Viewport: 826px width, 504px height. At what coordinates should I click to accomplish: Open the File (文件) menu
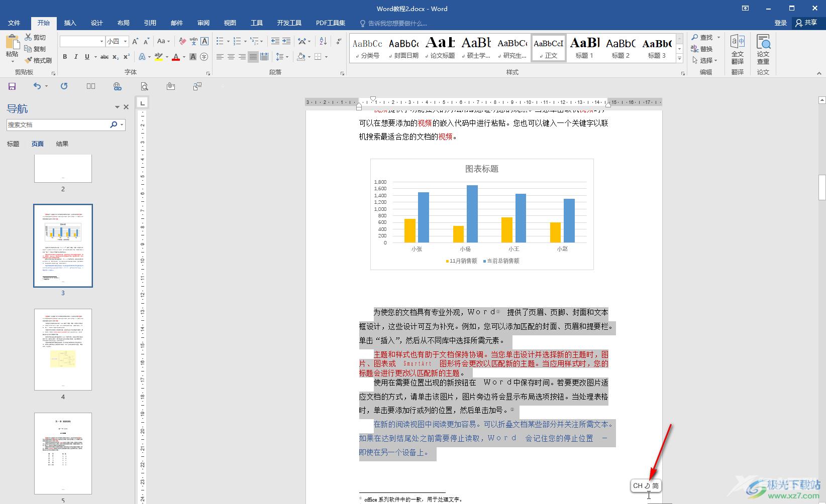[14, 23]
